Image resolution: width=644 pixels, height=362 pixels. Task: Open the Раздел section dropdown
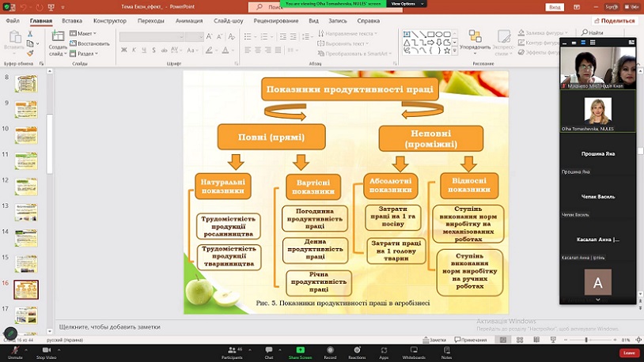tap(84, 54)
